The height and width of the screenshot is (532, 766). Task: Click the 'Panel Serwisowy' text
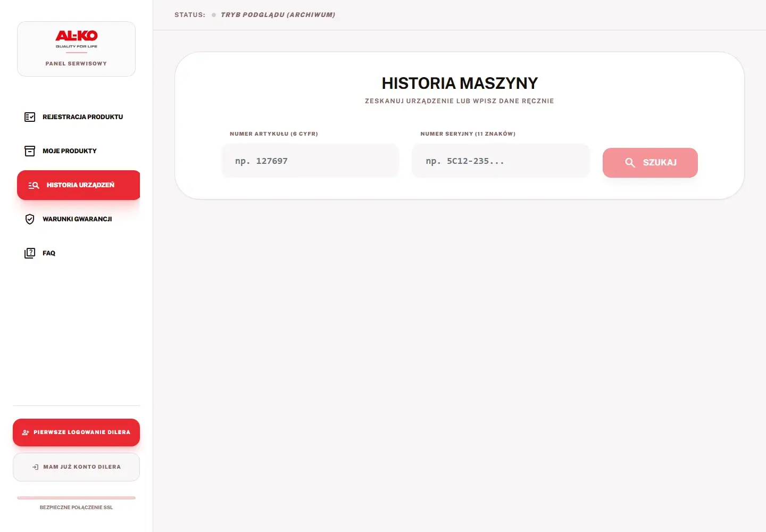tap(76, 64)
